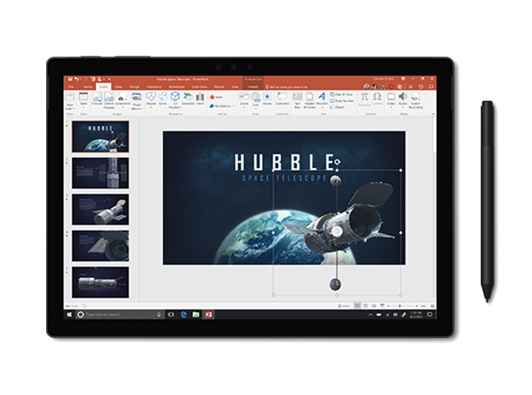Click the Symbol omega icon
532x395 pixels.
[x=377, y=97]
